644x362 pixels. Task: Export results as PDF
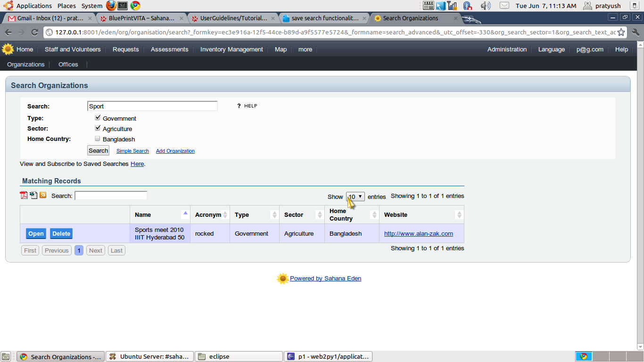click(24, 195)
